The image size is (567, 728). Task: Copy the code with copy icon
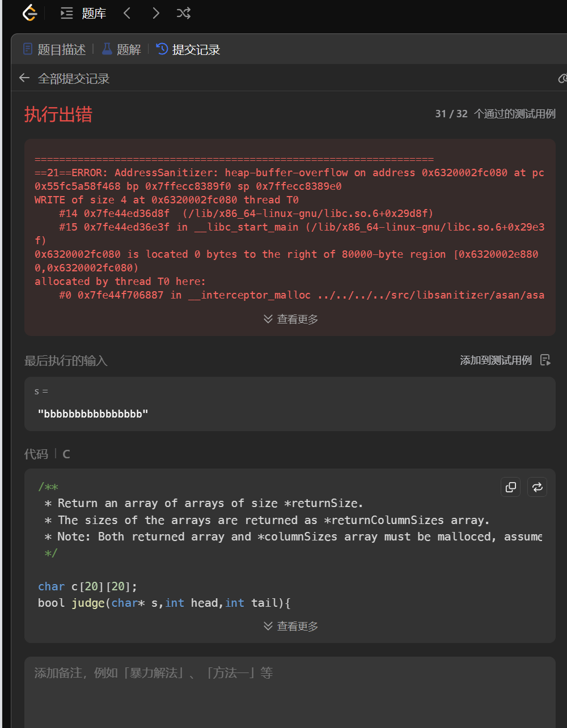click(x=511, y=487)
